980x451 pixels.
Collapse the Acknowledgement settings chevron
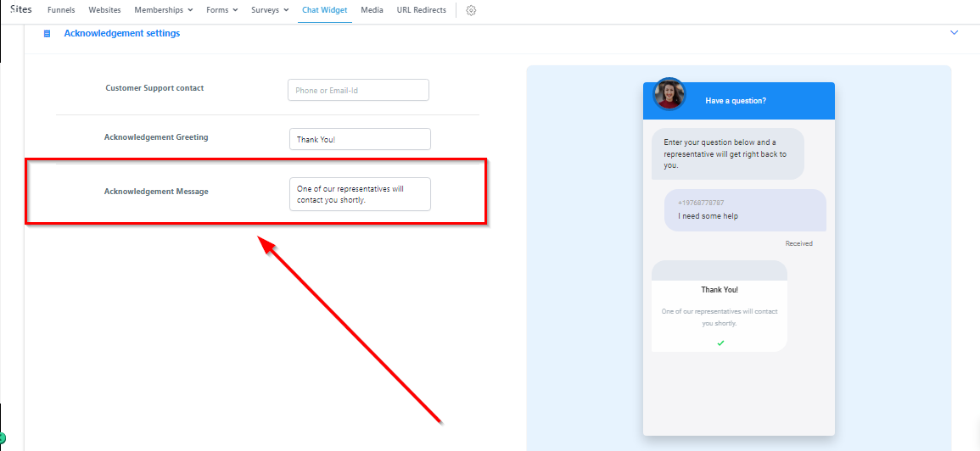point(954,32)
